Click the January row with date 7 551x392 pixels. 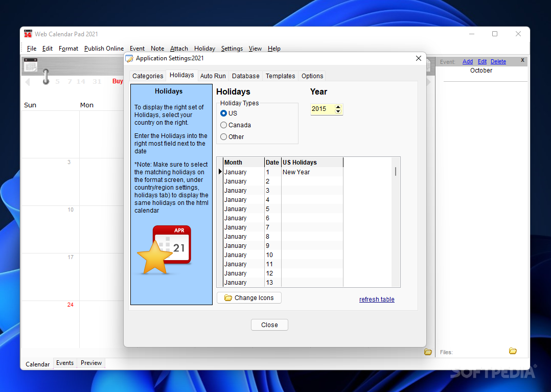(x=283, y=227)
